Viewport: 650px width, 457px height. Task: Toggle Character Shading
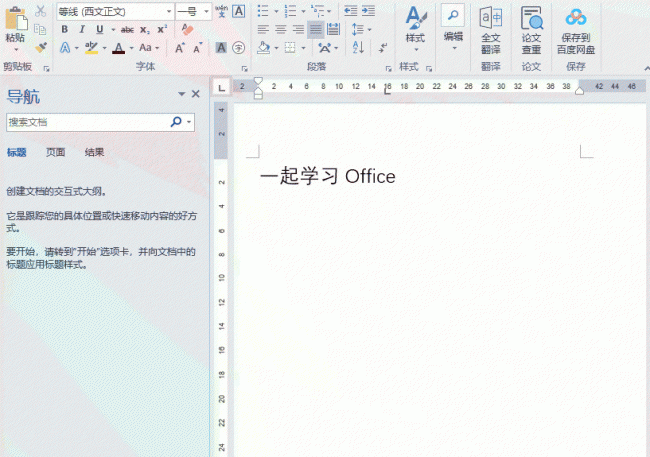(x=221, y=48)
